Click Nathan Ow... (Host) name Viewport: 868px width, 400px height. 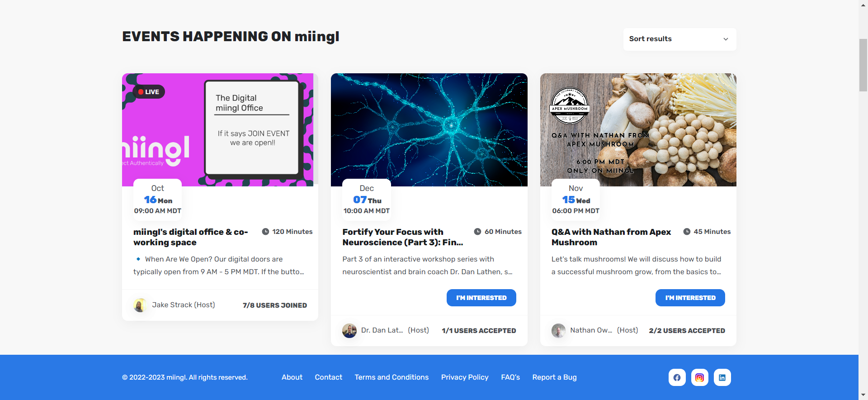604,330
